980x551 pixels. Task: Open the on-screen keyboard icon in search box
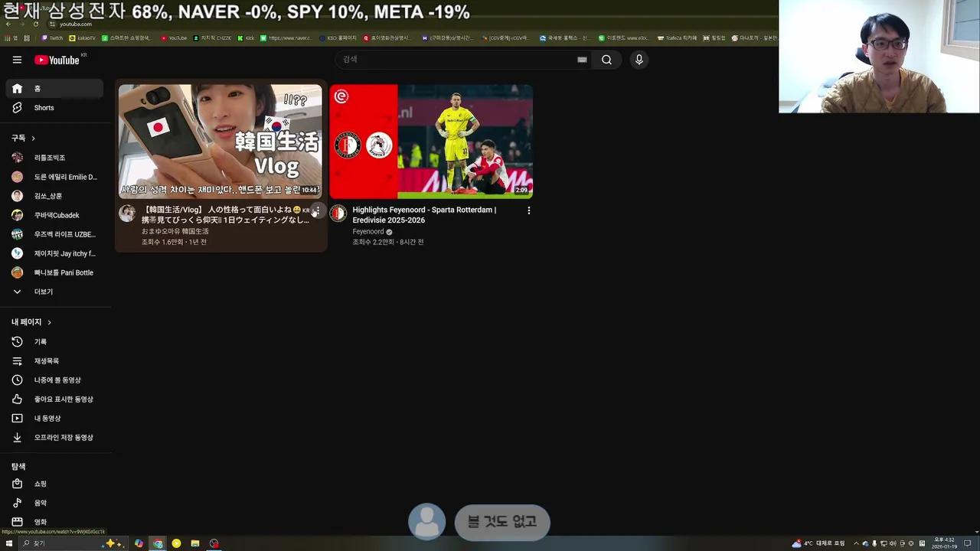[x=582, y=60]
